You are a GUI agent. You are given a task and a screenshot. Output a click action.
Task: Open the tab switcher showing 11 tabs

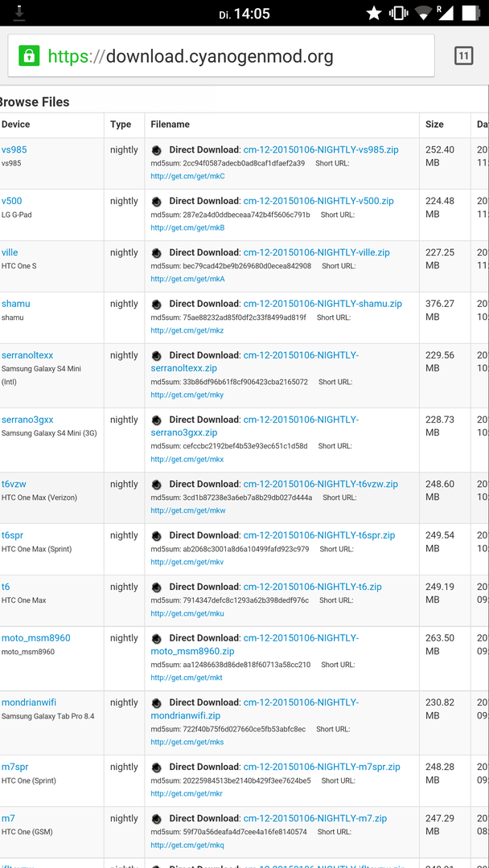click(463, 56)
